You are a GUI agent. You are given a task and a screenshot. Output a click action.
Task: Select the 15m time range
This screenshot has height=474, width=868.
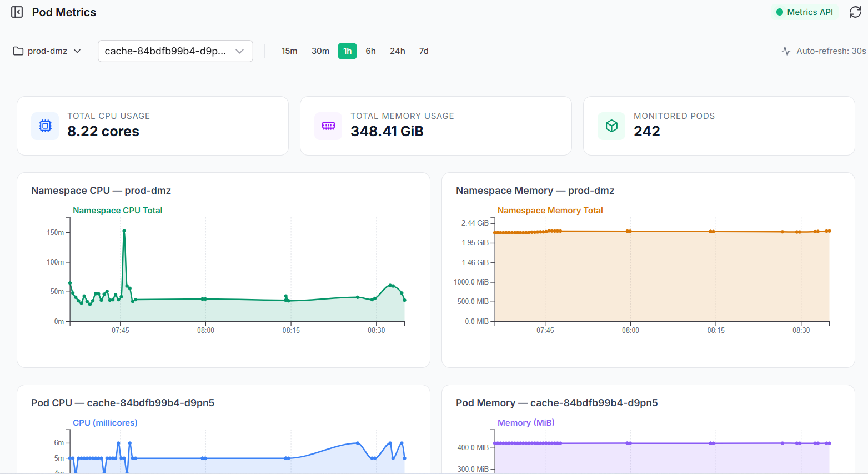[x=289, y=51]
